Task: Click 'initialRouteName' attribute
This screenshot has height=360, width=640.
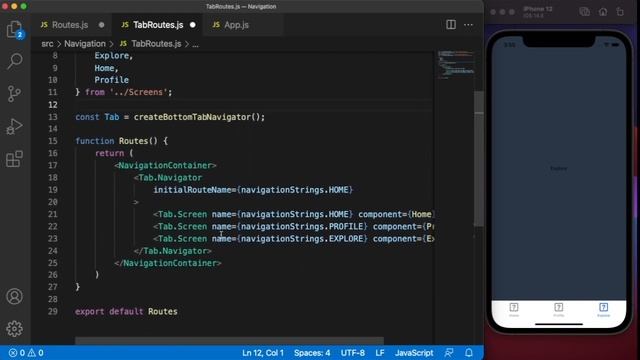Action: (x=192, y=190)
